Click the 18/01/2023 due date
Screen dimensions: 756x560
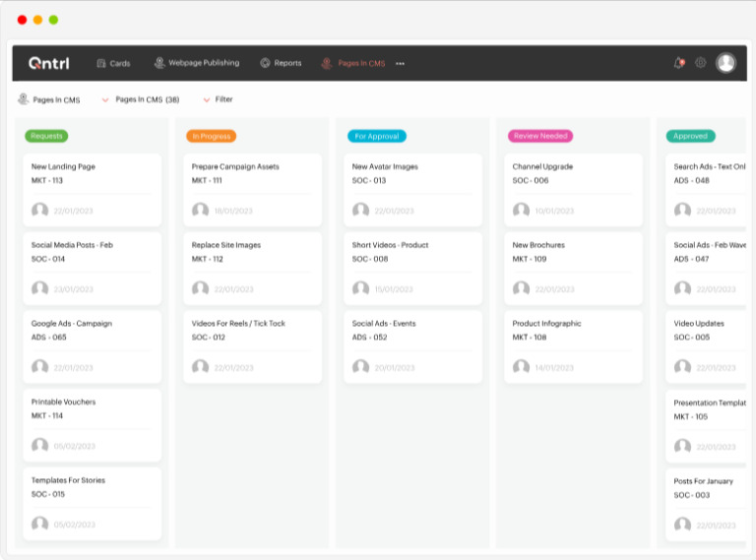click(x=233, y=211)
